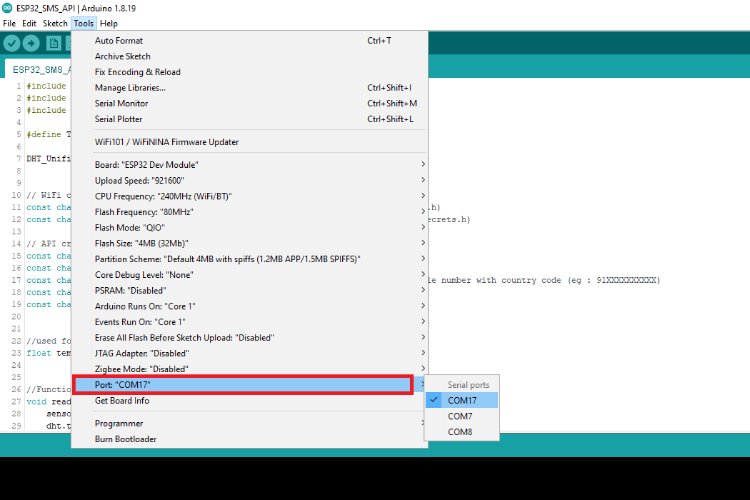750x500 pixels.
Task: Select COM7 serial port
Action: [462, 416]
